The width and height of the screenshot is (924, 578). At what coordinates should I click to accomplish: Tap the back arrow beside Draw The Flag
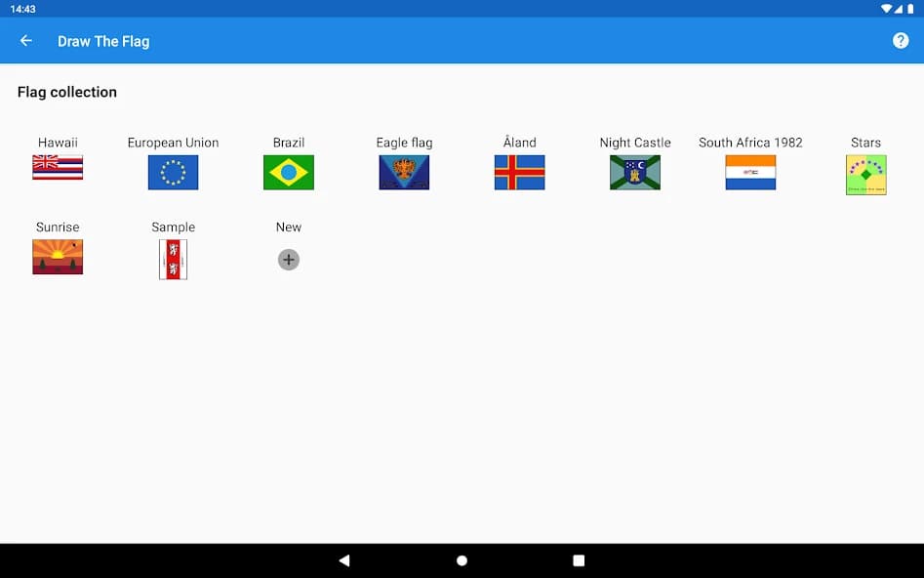coord(25,41)
